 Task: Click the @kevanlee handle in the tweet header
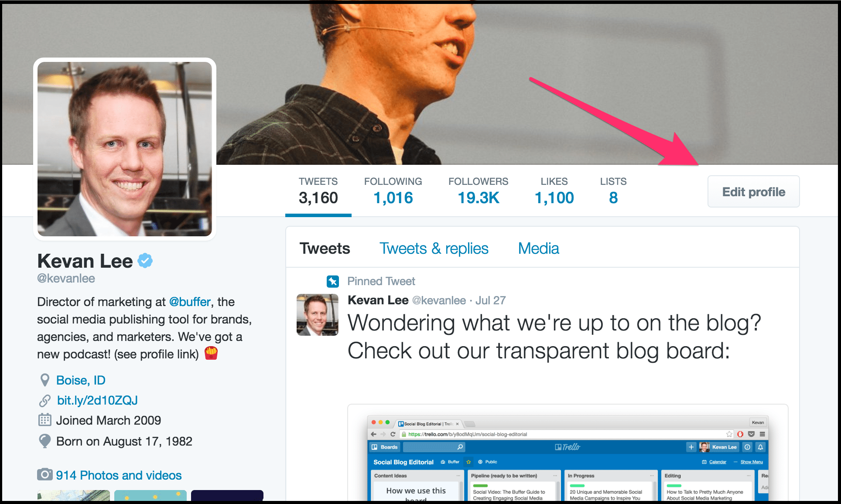coord(439,300)
